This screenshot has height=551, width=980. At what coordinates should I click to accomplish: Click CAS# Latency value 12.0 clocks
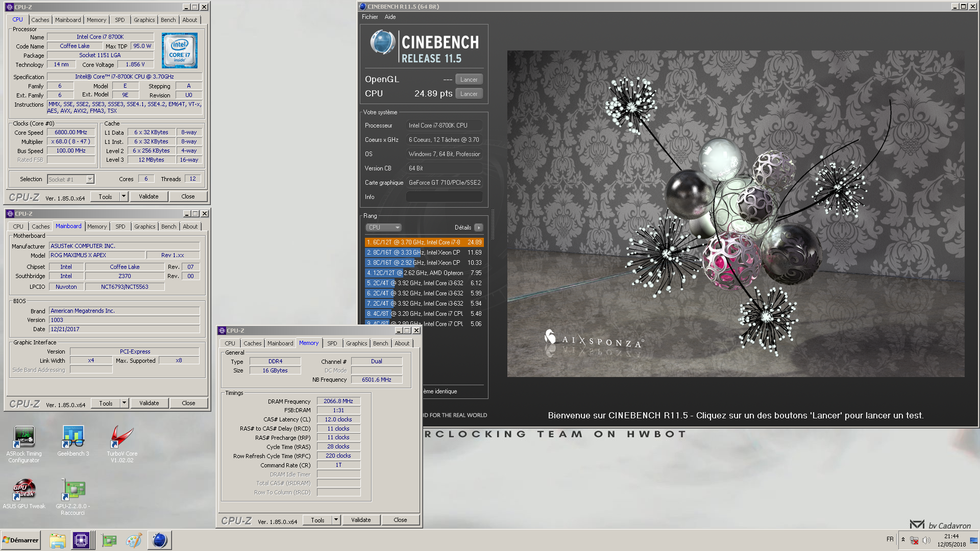(x=338, y=419)
